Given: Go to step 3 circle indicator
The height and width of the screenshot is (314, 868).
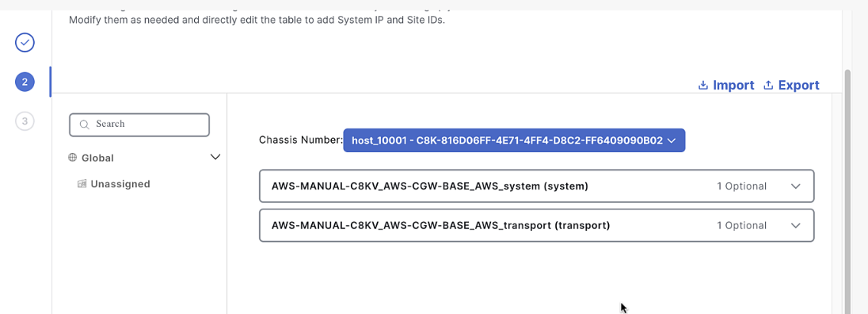Looking at the screenshot, I should pos(25,121).
